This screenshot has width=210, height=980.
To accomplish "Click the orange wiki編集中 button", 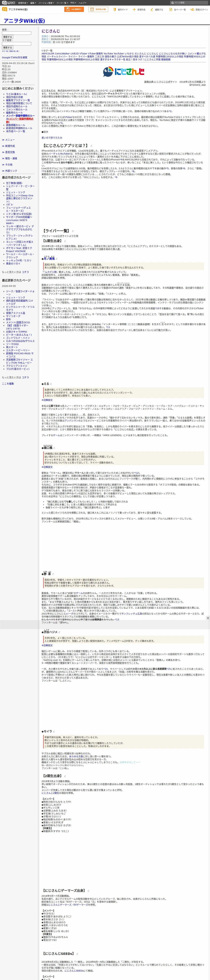I will coord(74,9).
